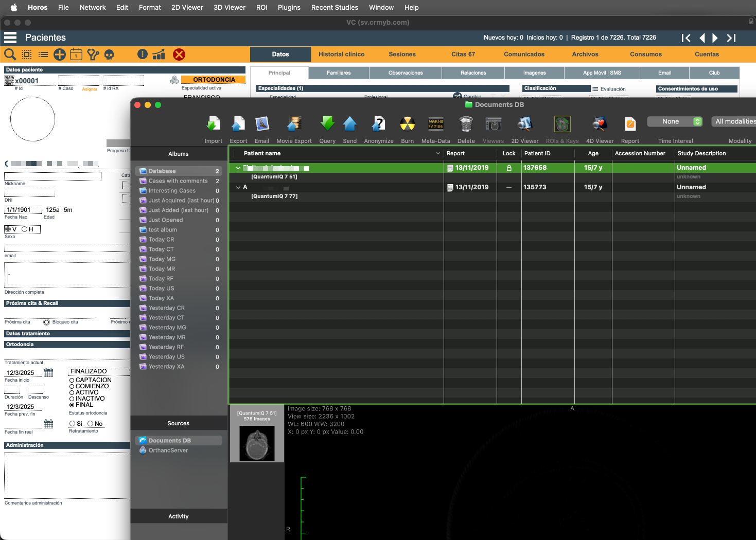Select Si for Retratamiento
The height and width of the screenshot is (540, 756).
pos(72,424)
